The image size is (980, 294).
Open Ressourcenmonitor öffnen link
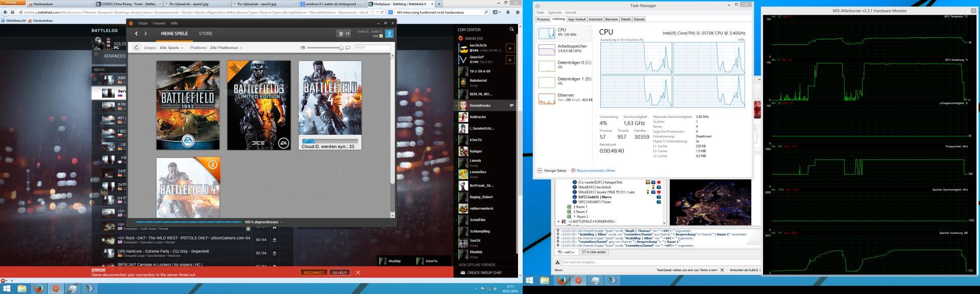coord(595,170)
